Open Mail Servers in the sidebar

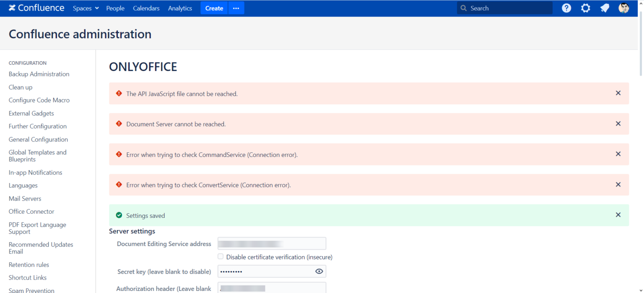25,198
